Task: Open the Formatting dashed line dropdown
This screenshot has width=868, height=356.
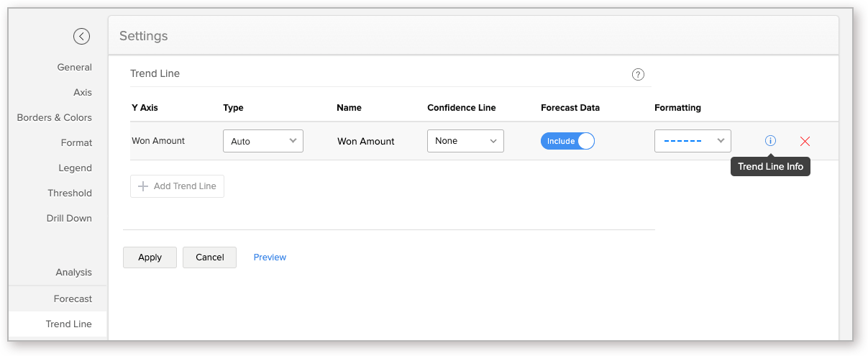Action: click(693, 141)
